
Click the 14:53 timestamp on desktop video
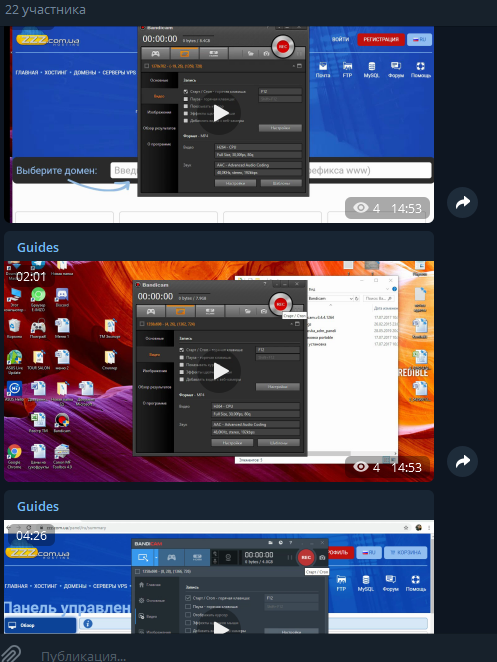[x=406, y=467]
